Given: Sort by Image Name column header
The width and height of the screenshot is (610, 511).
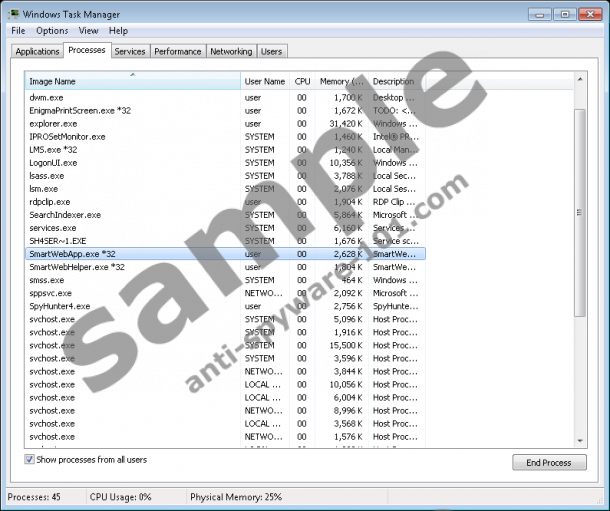Looking at the screenshot, I should pos(132,81).
